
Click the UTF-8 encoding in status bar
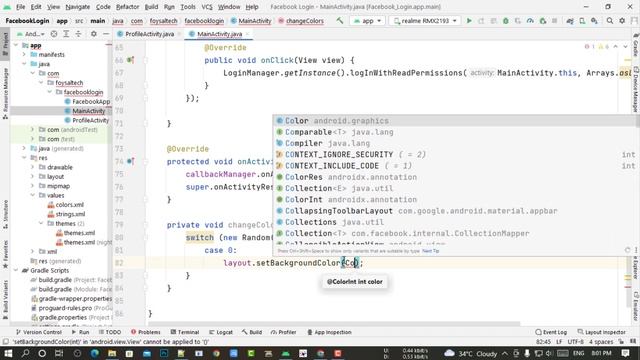pyautogui.click(x=576, y=342)
